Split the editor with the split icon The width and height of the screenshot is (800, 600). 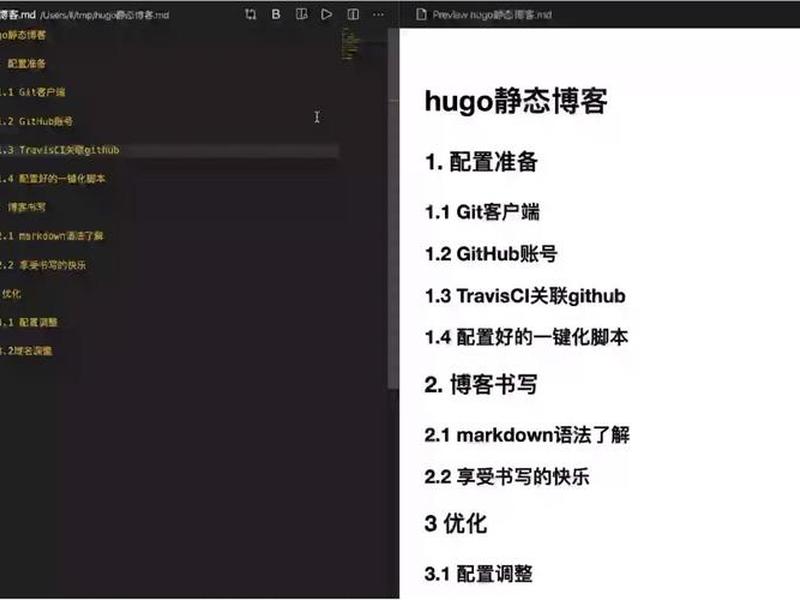(353, 14)
